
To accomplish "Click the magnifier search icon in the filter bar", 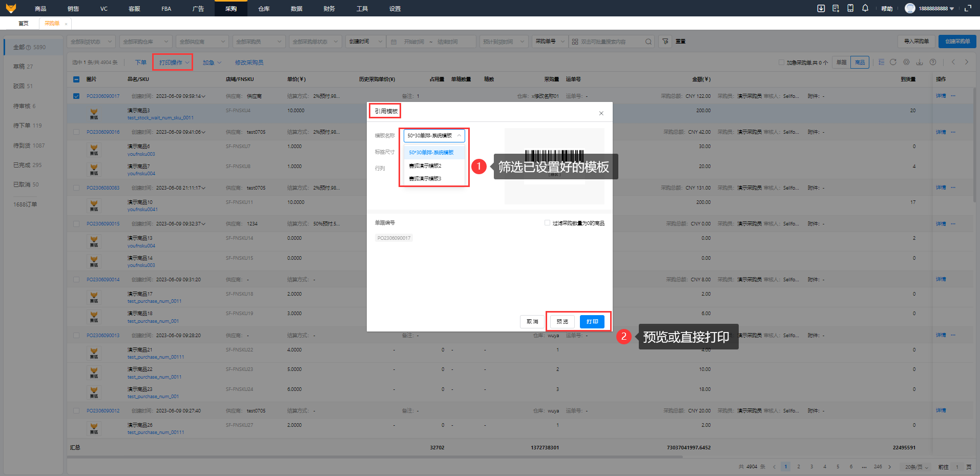I will coord(649,42).
